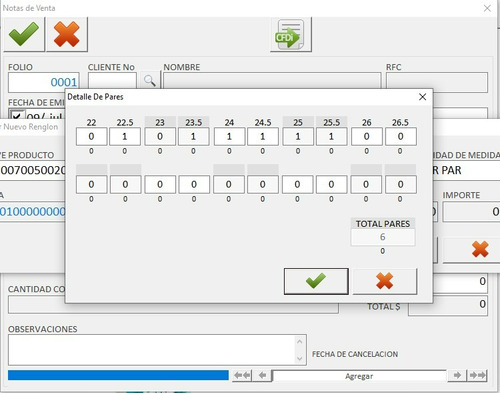Click the red X cancel icon in Notas de Venta toolbar

(67, 34)
